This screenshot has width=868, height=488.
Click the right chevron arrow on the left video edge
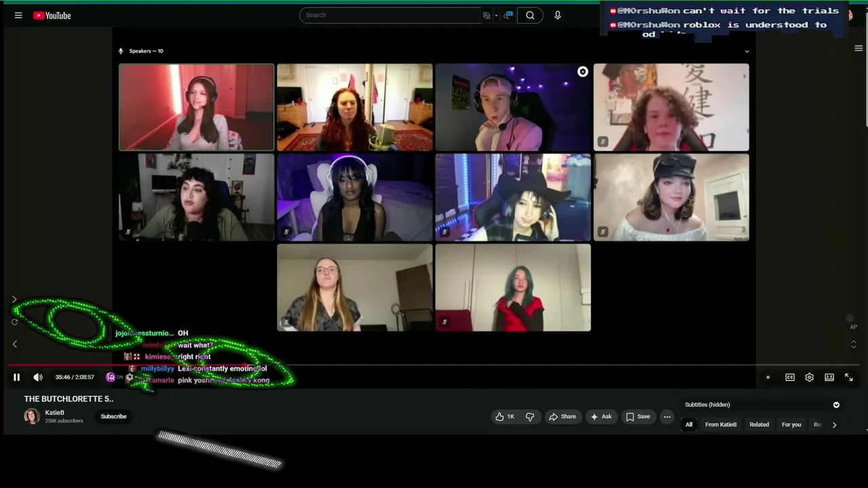pos(14,300)
